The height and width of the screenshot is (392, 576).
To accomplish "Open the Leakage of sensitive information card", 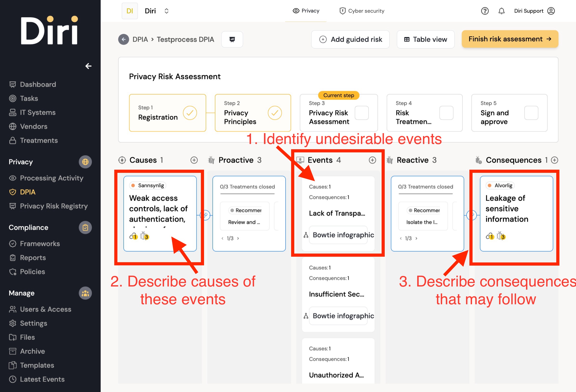I will [517, 213].
